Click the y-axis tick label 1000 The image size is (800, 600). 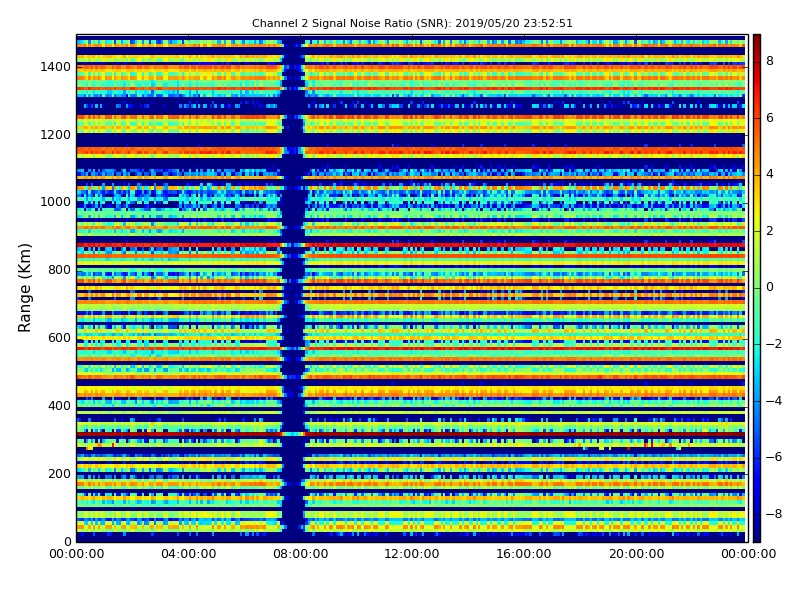tap(55, 202)
